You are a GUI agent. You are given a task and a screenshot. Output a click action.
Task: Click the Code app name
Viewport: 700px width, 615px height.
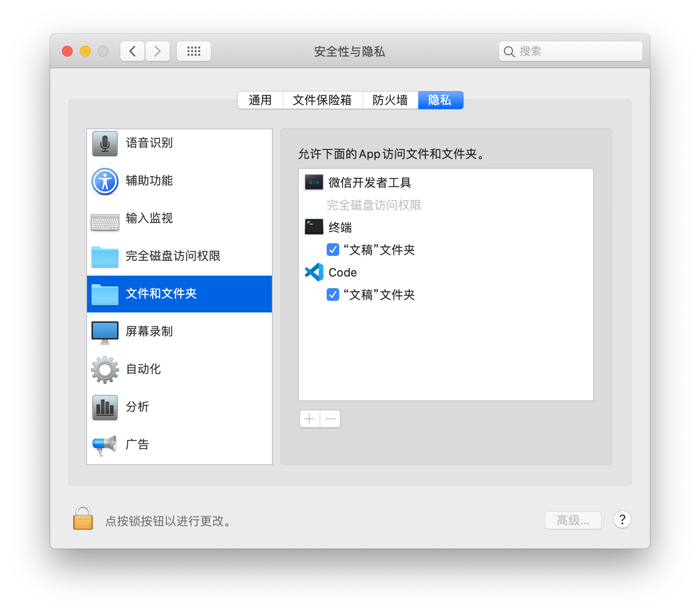343,272
